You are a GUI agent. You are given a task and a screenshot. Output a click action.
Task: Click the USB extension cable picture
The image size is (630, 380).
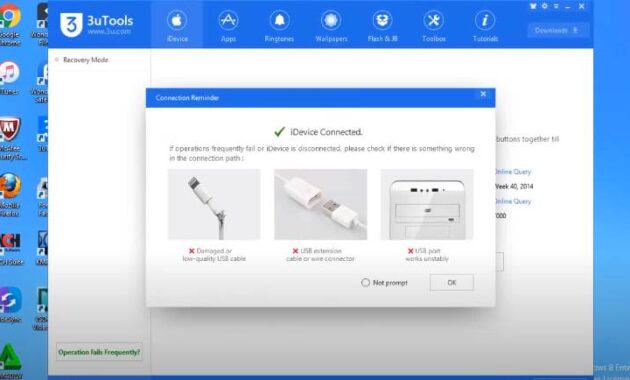(320, 204)
